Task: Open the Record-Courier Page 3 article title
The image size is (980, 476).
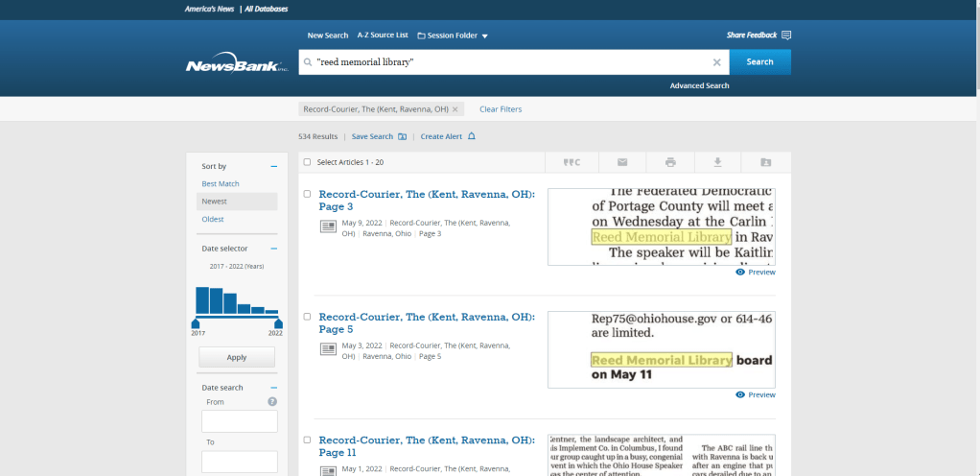Action: click(427, 201)
